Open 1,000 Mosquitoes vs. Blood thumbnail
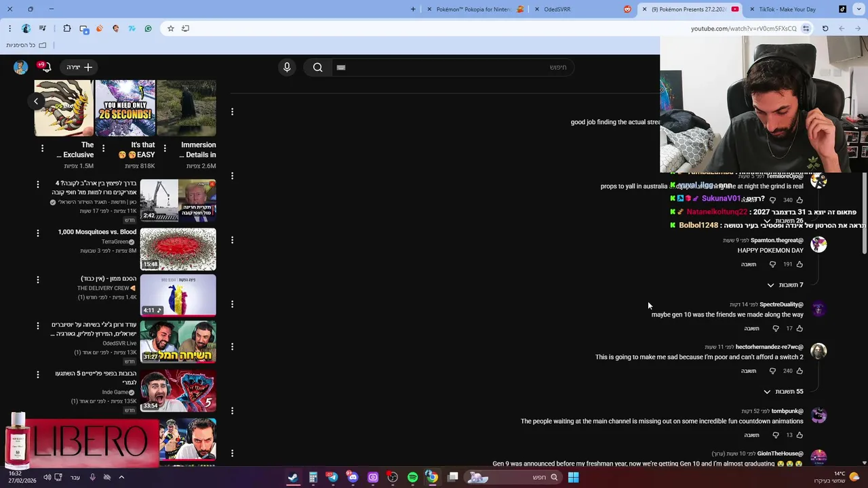The image size is (868, 488). [178, 249]
